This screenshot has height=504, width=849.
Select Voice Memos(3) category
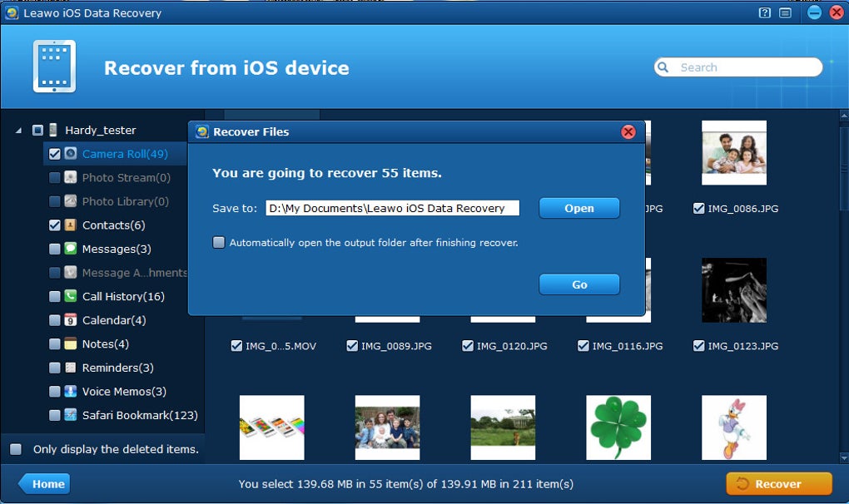click(x=125, y=392)
